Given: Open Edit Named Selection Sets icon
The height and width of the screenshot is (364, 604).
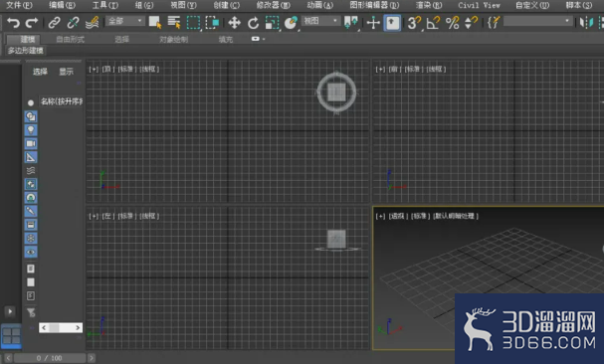Looking at the screenshot, I should [494, 23].
